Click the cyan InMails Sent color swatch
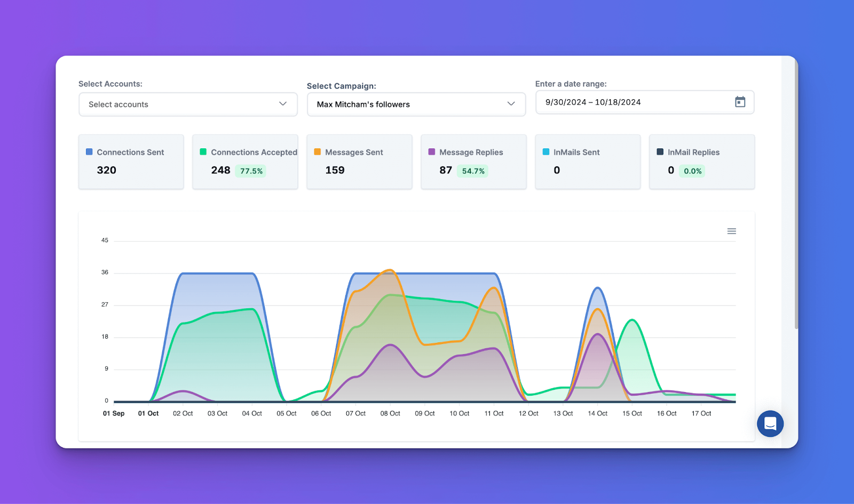The width and height of the screenshot is (854, 504). pos(546,152)
